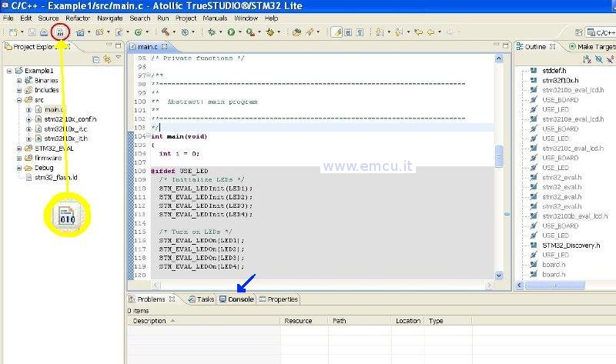Open the Refactor menu
The width and height of the screenshot is (616, 364).
78,18
